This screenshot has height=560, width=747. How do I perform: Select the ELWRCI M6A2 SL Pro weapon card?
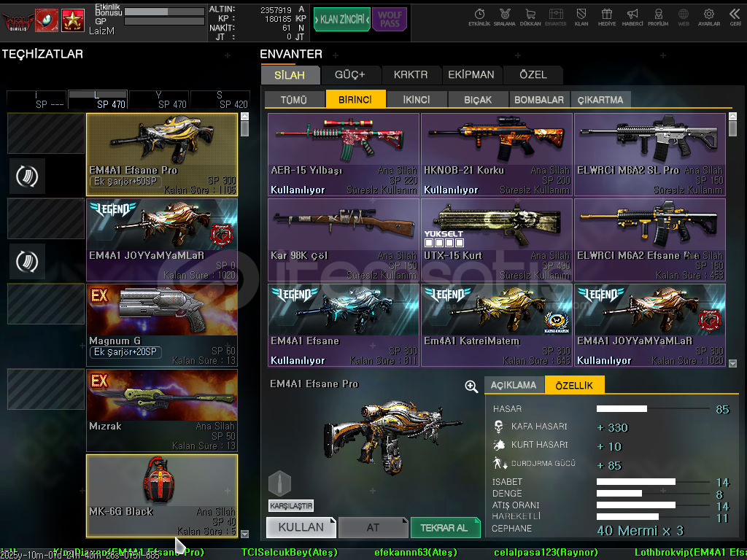(650, 155)
